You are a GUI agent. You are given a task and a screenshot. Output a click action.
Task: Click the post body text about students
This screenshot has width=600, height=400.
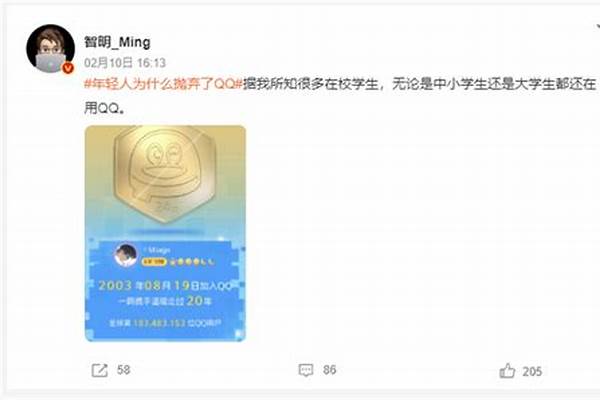[x=340, y=96]
